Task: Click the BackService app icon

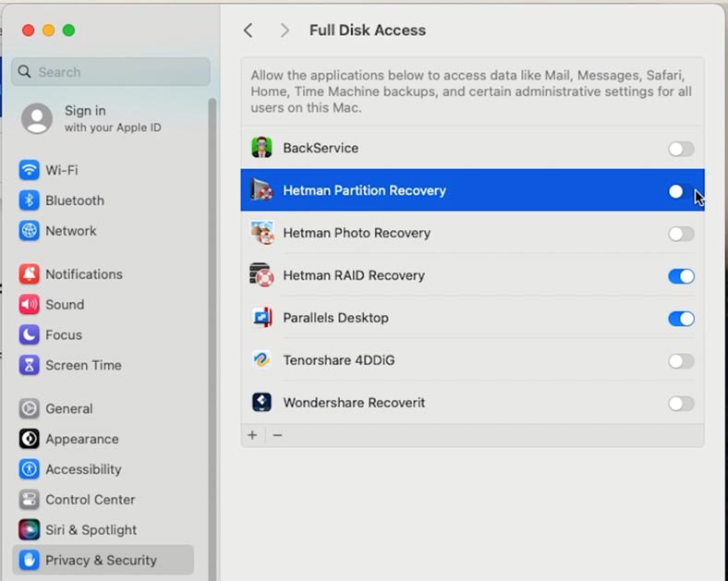Action: (261, 148)
